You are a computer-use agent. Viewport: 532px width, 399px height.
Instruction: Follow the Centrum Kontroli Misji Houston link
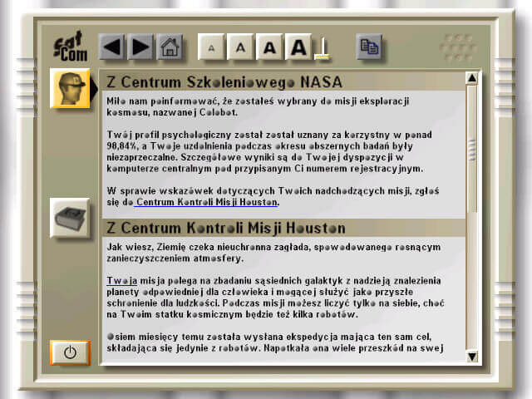click(207, 202)
